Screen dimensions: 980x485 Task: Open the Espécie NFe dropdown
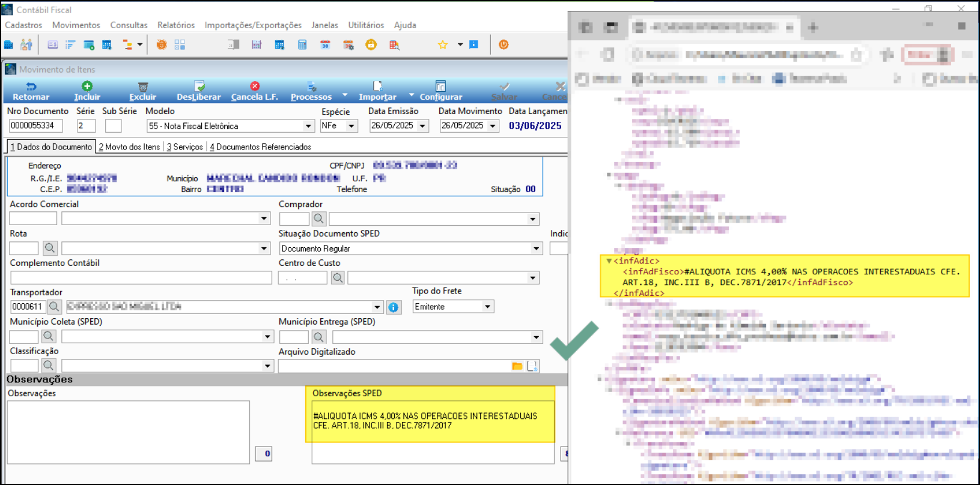click(x=352, y=126)
